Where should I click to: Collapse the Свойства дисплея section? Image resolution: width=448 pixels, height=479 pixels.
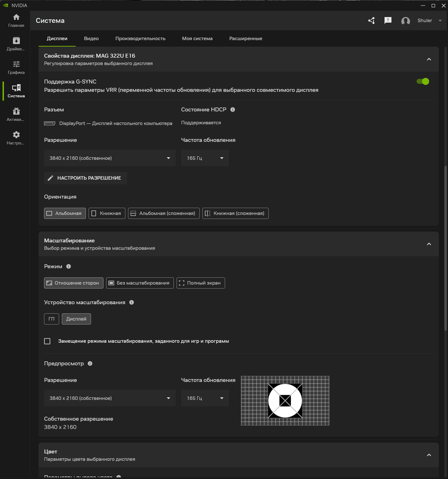pos(429,59)
